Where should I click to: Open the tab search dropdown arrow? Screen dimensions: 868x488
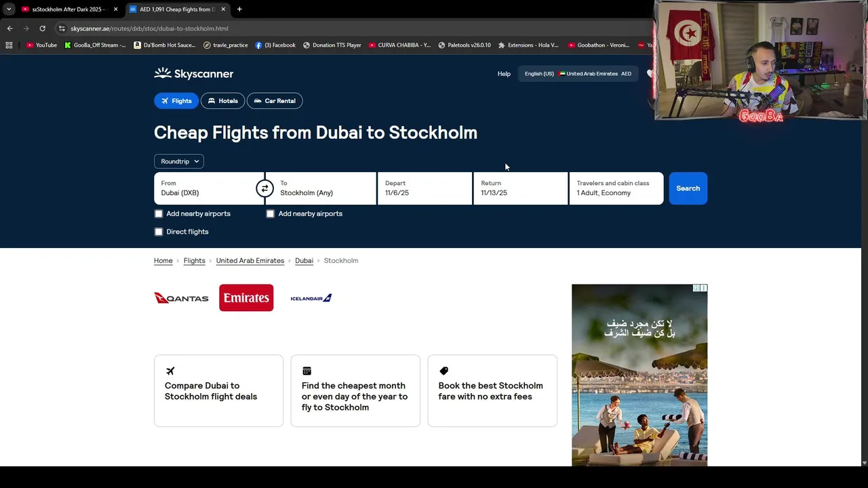(9, 9)
